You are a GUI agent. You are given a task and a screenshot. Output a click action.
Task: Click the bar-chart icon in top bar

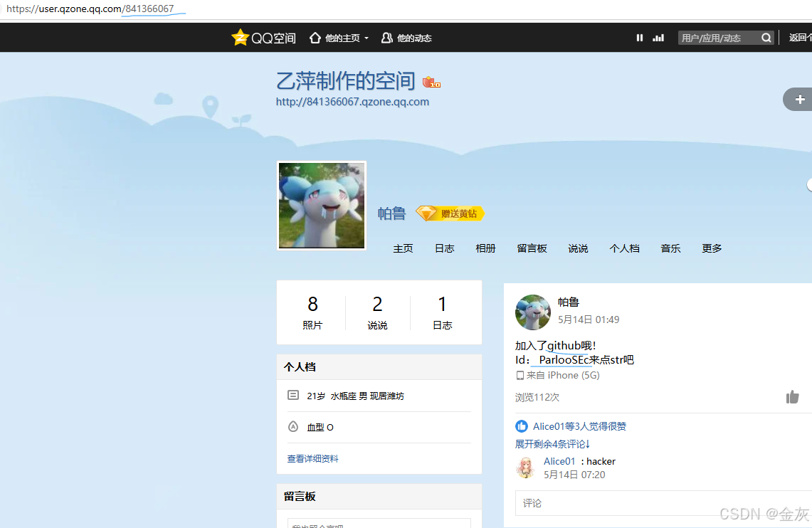(x=658, y=38)
